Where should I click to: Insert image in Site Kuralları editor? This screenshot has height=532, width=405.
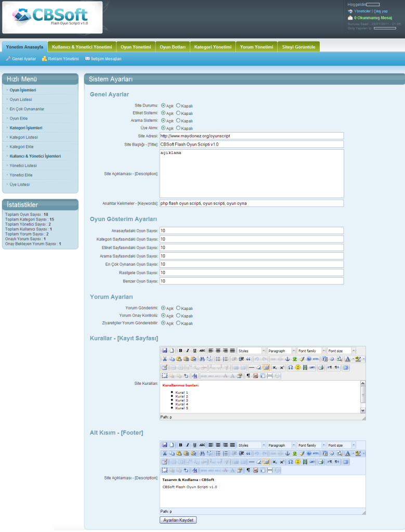294,359
